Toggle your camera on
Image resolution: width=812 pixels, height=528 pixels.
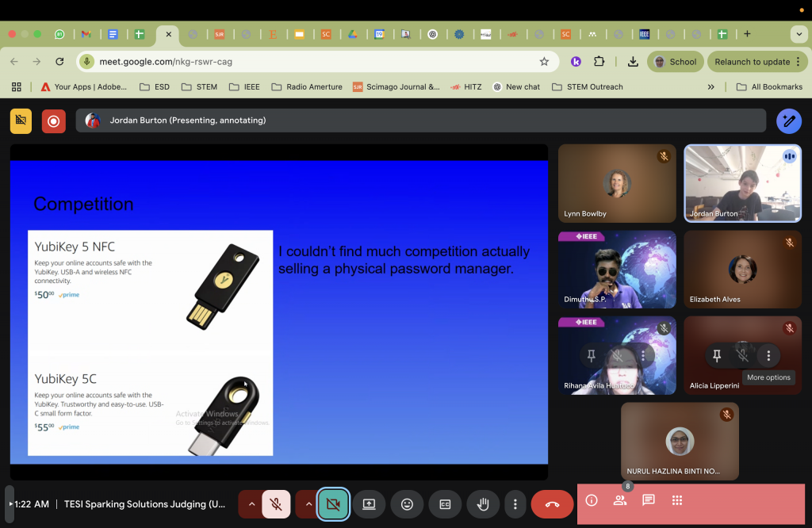[x=333, y=504]
